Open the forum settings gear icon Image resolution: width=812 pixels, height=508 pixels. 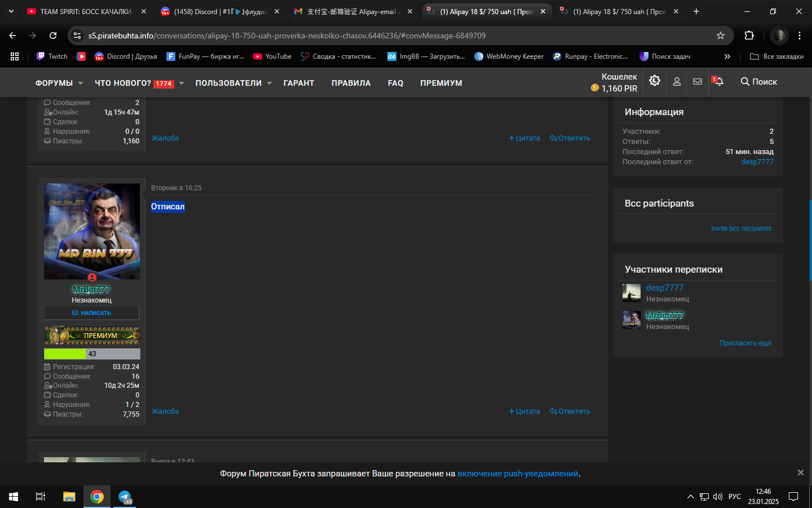[655, 81]
